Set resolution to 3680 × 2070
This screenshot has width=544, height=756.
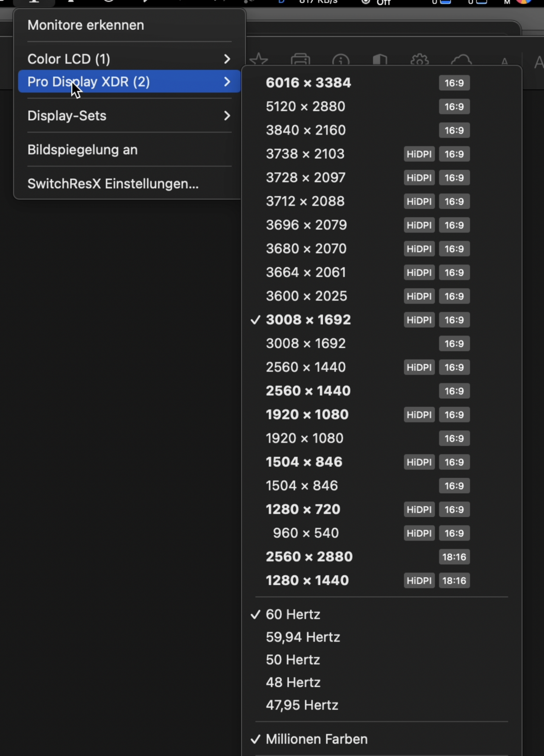tap(381, 249)
